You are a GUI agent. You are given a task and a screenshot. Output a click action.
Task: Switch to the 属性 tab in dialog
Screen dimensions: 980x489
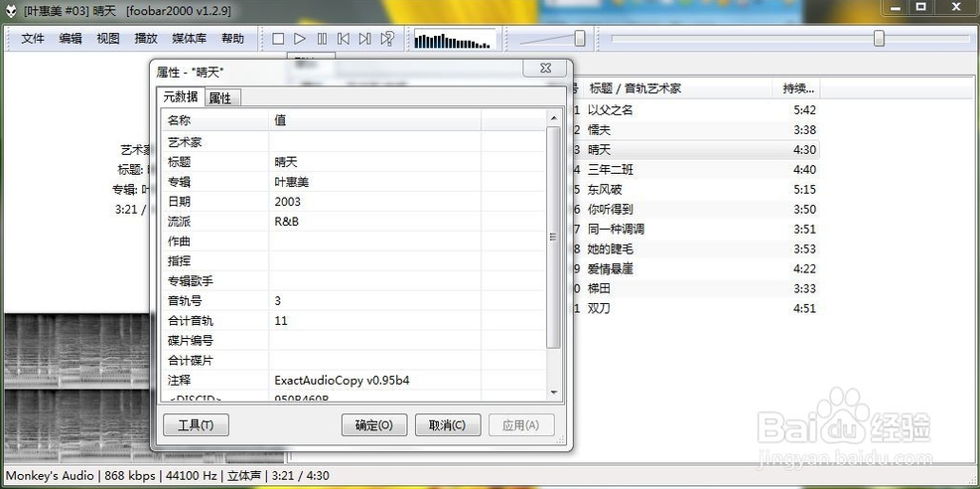220,98
